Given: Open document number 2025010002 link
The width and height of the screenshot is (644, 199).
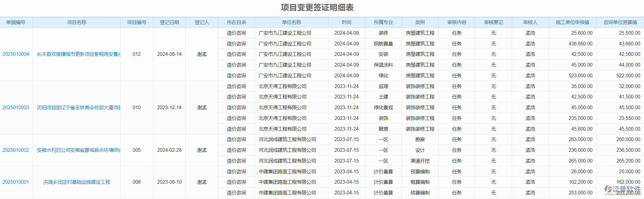Looking at the screenshot, I should (16, 150).
